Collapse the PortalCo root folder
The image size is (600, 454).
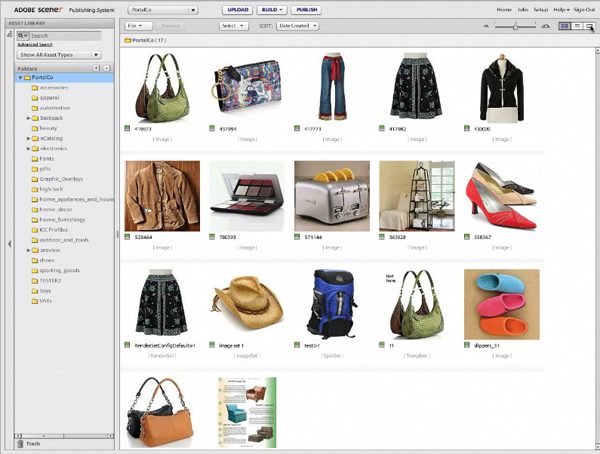[x=20, y=77]
